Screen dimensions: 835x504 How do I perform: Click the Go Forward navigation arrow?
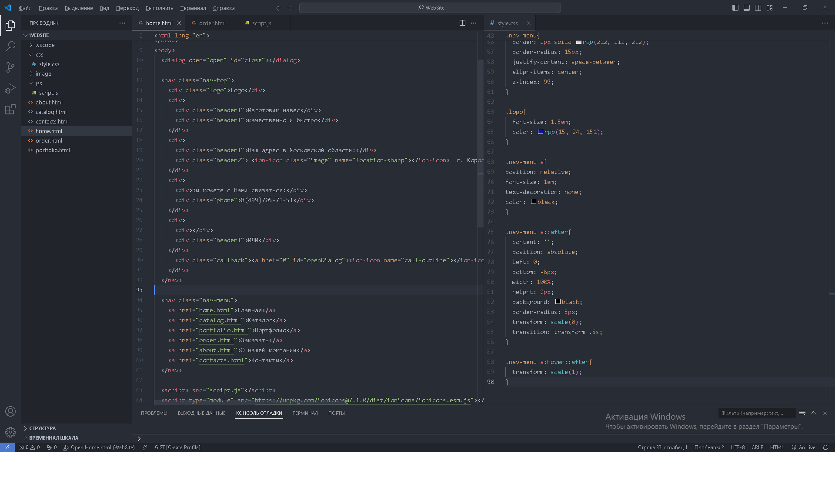[x=290, y=8]
